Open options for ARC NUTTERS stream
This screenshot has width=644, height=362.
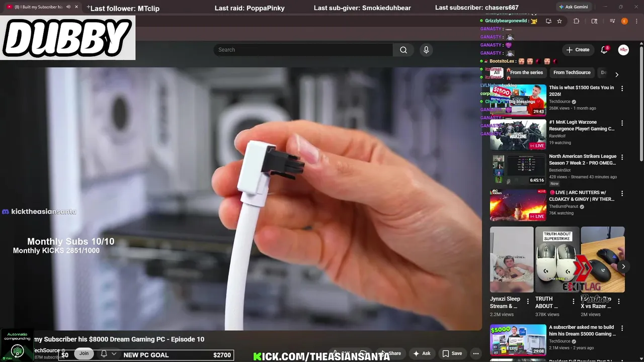622,194
